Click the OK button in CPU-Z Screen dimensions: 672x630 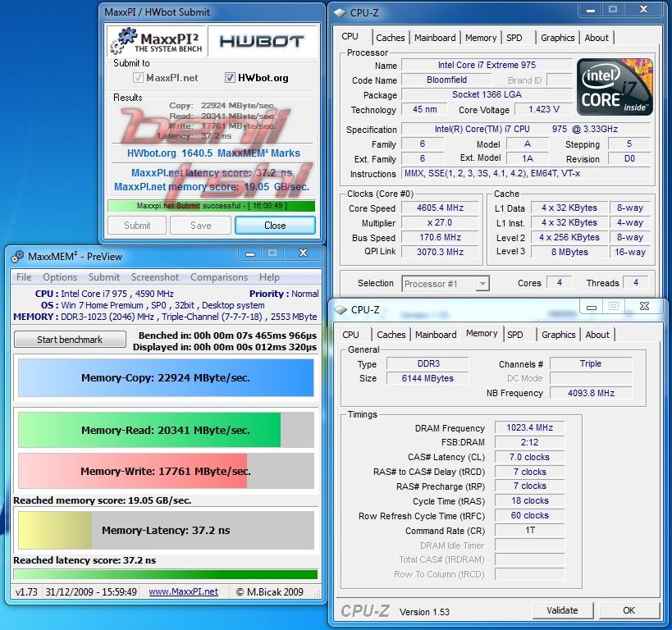pos(629,610)
